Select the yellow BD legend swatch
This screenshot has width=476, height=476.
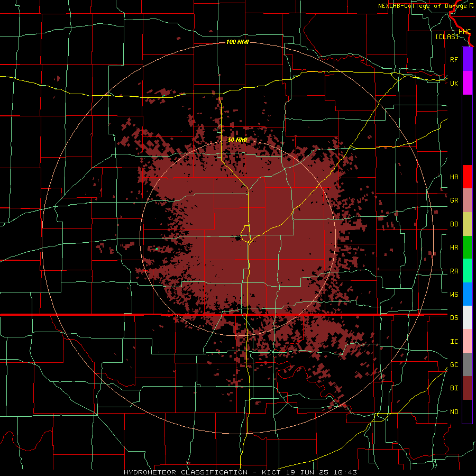coord(467,224)
